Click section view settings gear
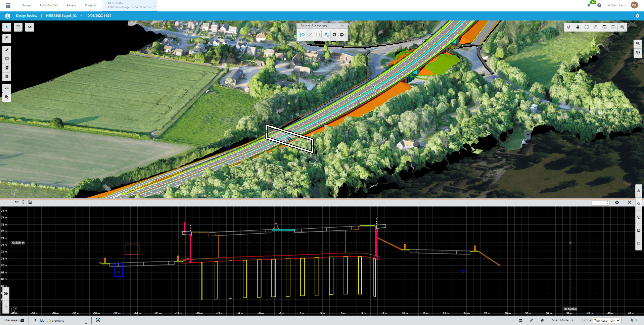 point(617,202)
